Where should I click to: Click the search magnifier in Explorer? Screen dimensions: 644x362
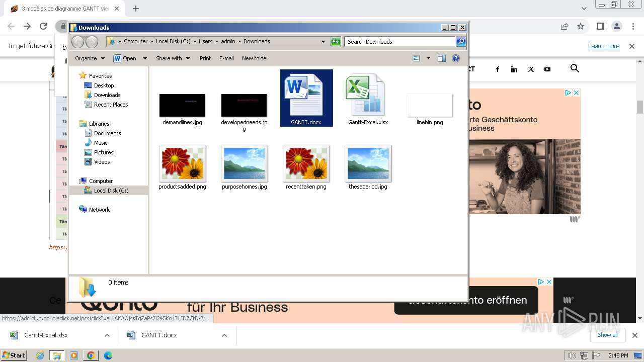pos(460,42)
